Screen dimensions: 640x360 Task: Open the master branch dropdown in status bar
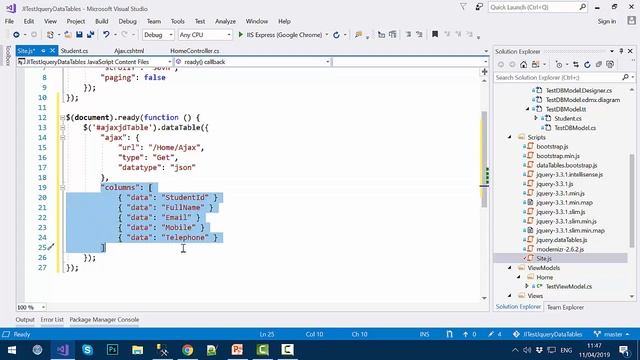click(x=611, y=334)
